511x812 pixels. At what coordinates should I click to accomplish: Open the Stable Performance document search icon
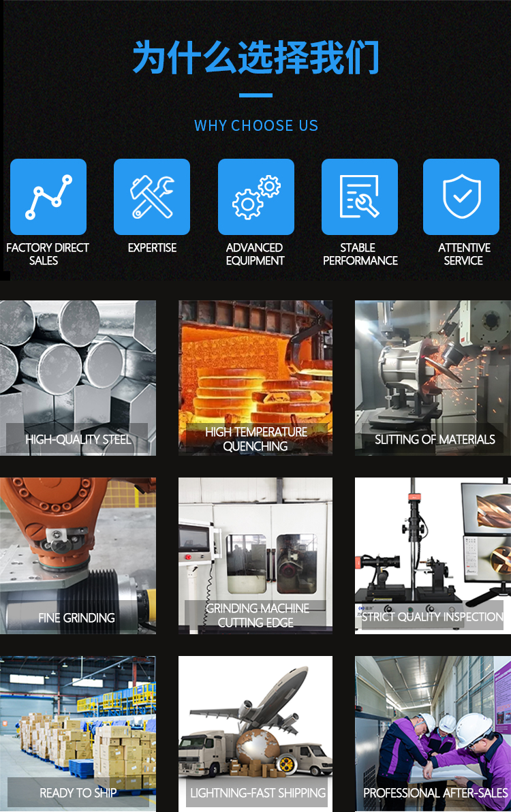359,197
